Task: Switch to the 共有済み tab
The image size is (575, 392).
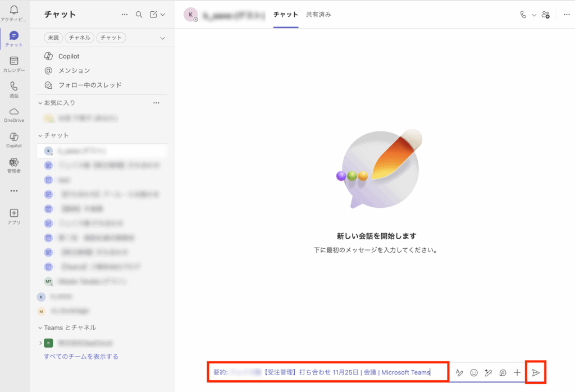Action: (318, 15)
